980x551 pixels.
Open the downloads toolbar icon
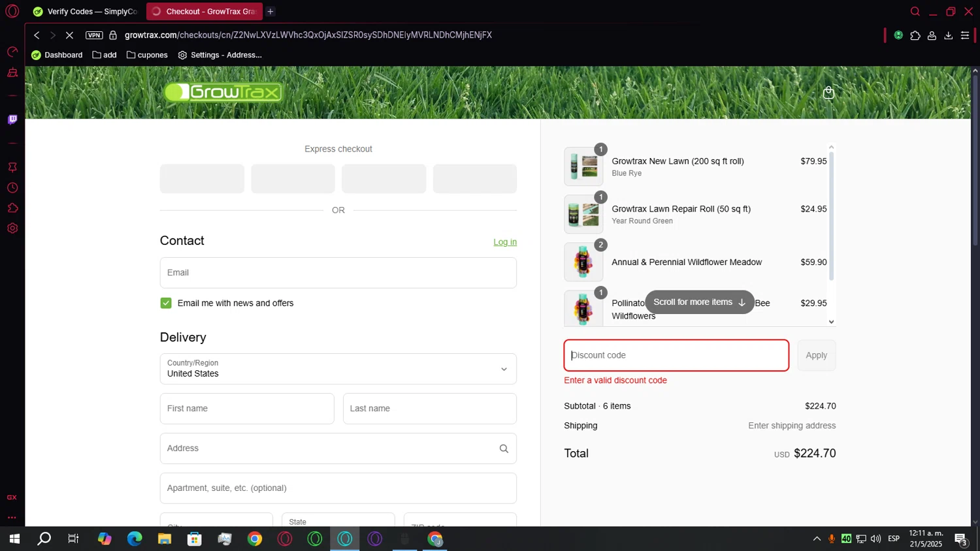point(948,35)
